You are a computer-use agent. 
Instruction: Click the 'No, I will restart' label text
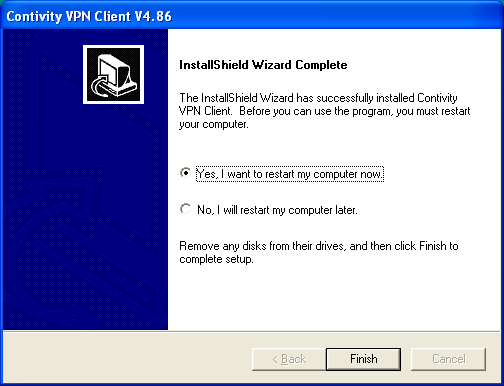click(277, 210)
